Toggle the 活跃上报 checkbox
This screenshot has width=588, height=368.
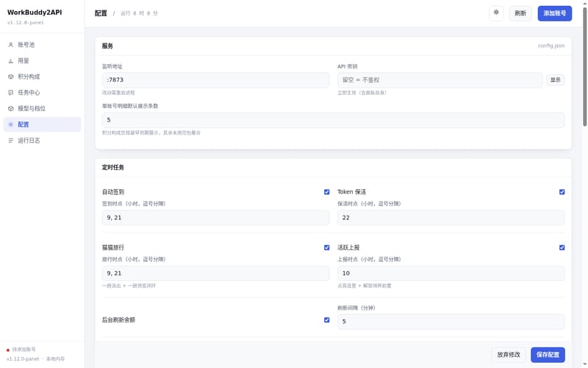pos(562,247)
